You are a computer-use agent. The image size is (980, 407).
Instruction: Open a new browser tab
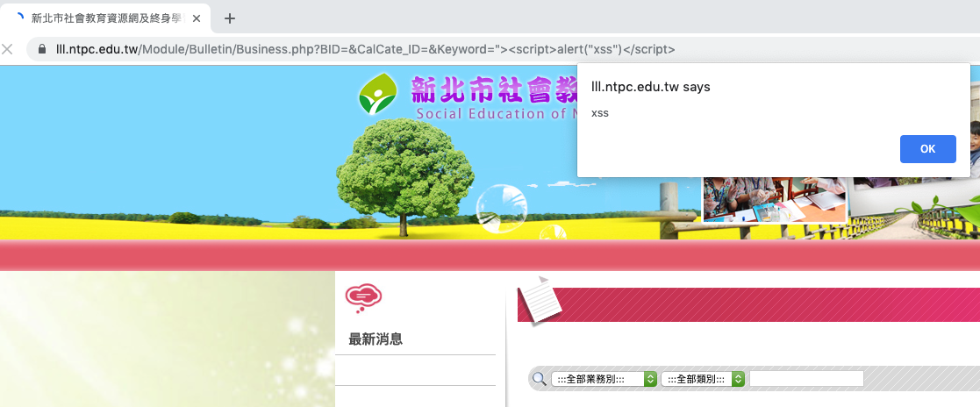click(x=229, y=18)
